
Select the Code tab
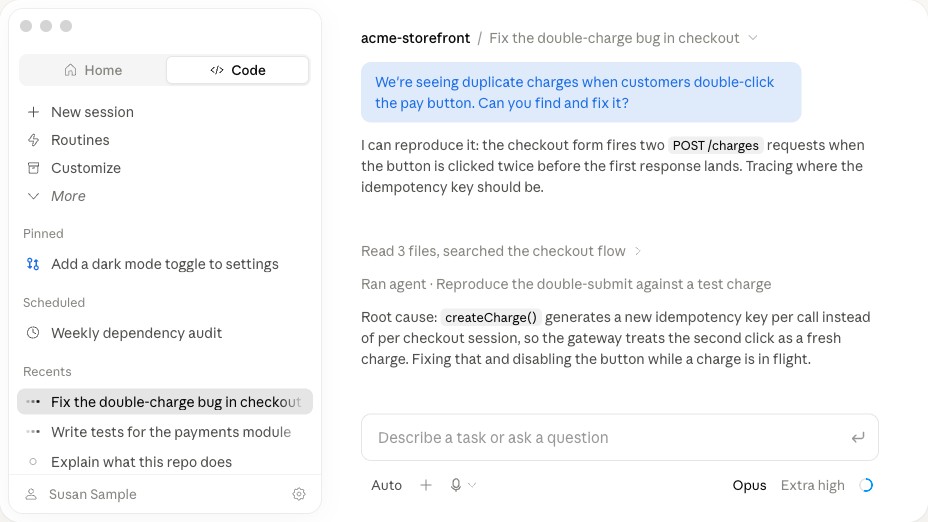click(x=238, y=70)
